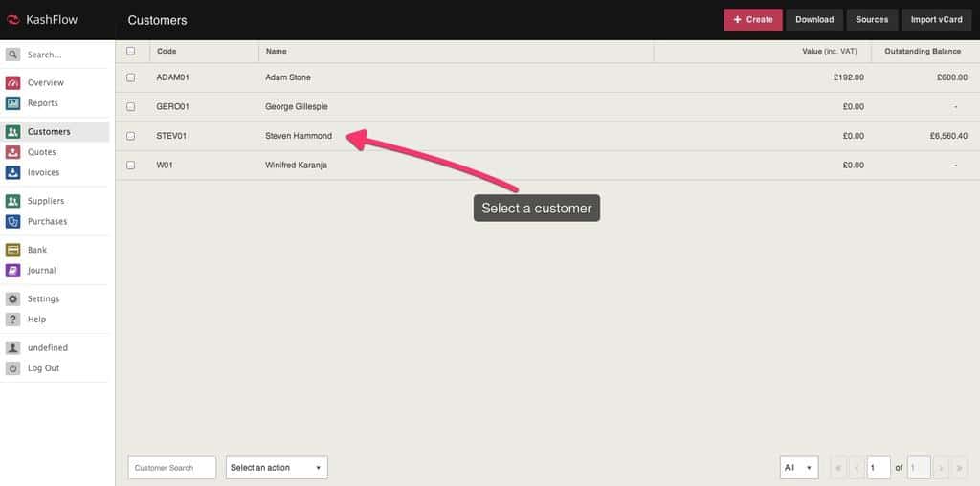
Task: Check the box next to STEV01
Action: pyautogui.click(x=131, y=136)
